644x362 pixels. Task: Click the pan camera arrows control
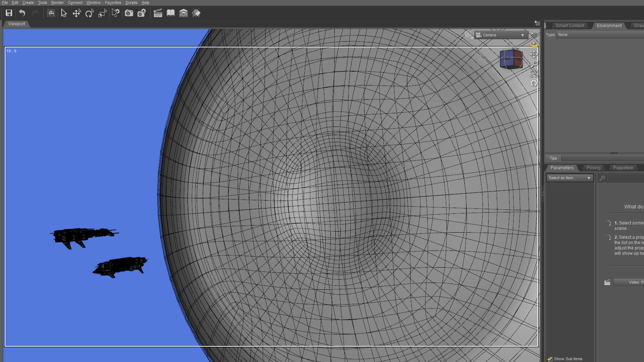coord(534,54)
